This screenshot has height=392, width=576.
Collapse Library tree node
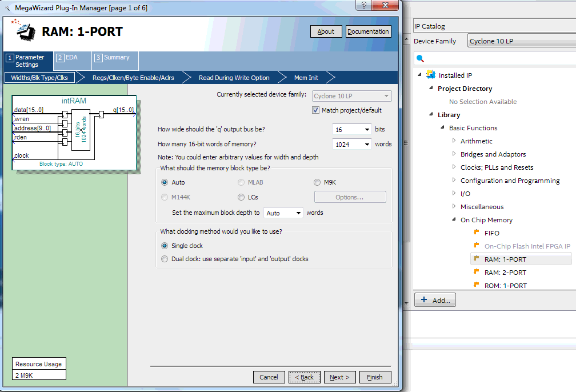pos(431,114)
